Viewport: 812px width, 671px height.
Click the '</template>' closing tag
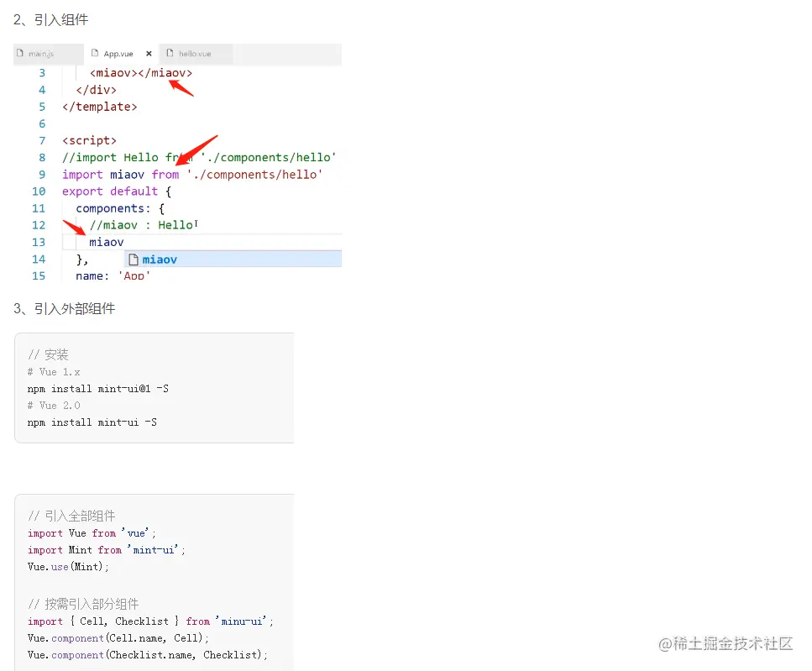[99, 107]
